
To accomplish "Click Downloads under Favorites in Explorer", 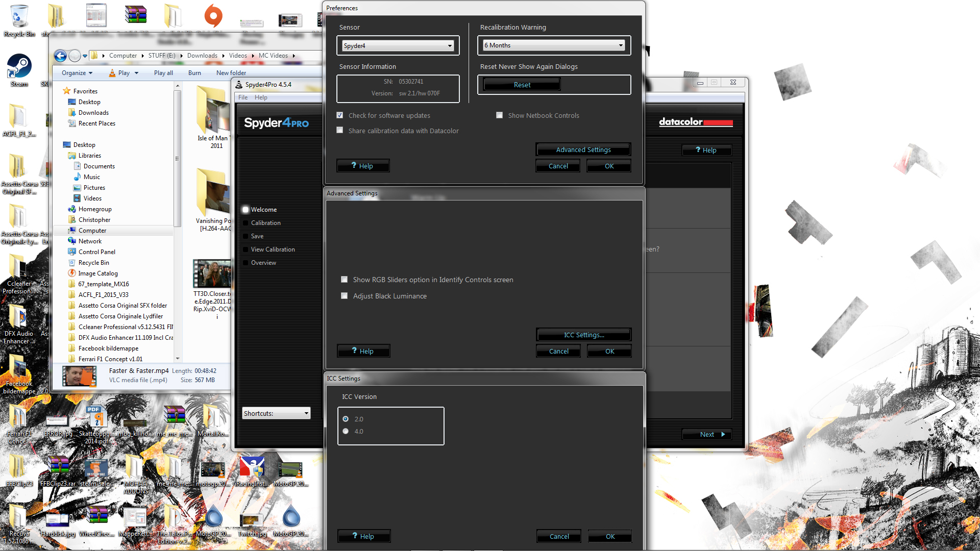I will 93,113.
